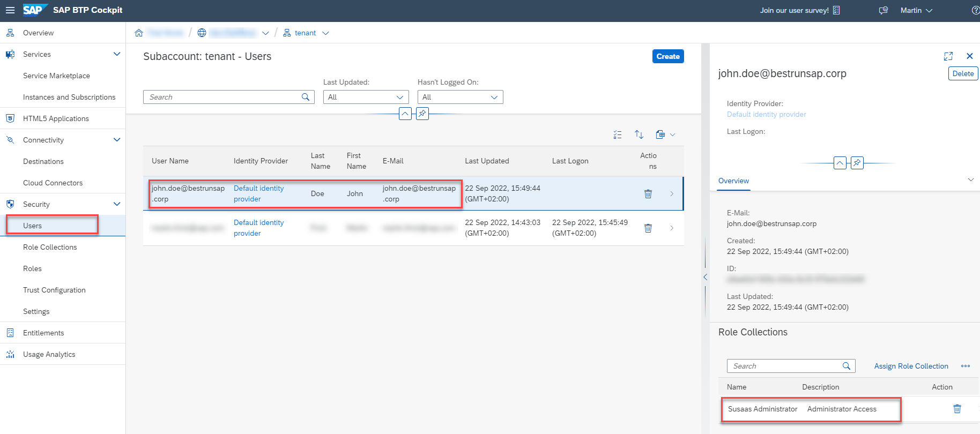Open the hamburger navigation menu
This screenshot has height=434, width=980.
[x=10, y=10]
